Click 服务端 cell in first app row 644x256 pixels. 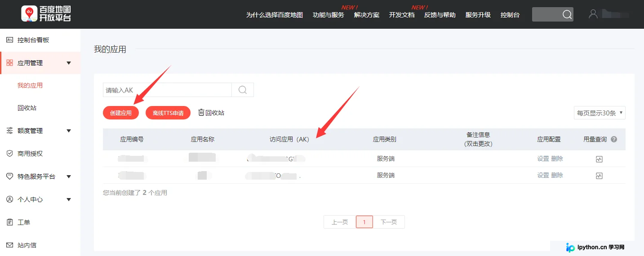386,159
